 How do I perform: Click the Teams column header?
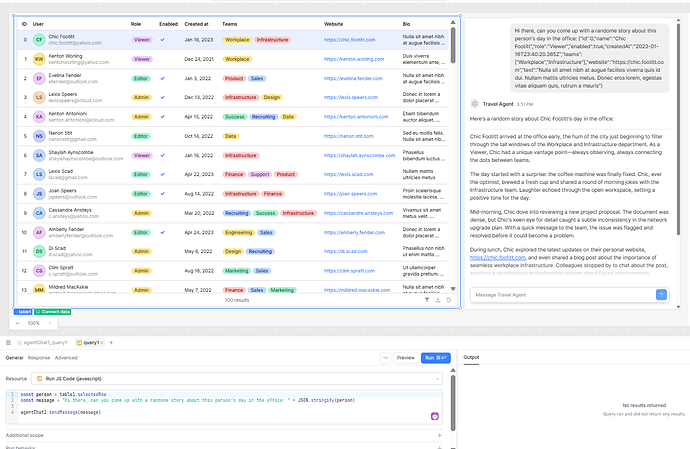(229, 24)
